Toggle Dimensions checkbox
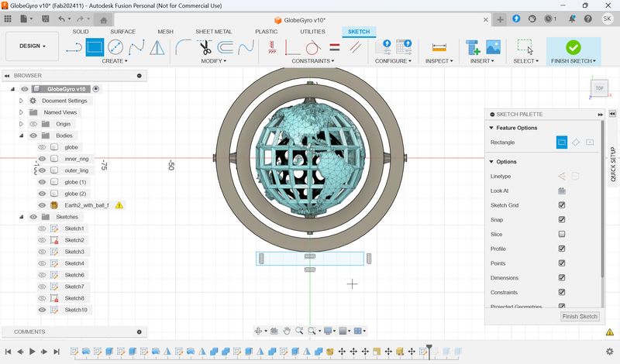This screenshot has width=620, height=364. pyautogui.click(x=561, y=278)
